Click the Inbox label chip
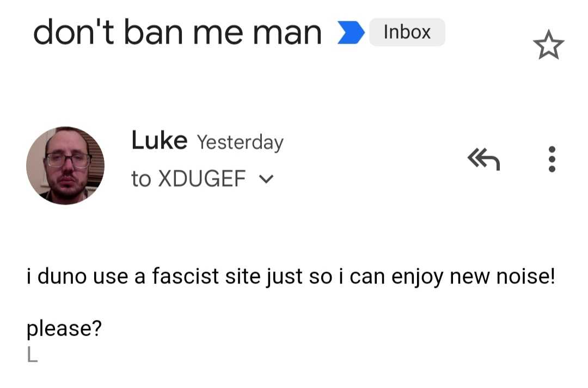Image resolution: width=588 pixels, height=388 pixels. coord(407,32)
